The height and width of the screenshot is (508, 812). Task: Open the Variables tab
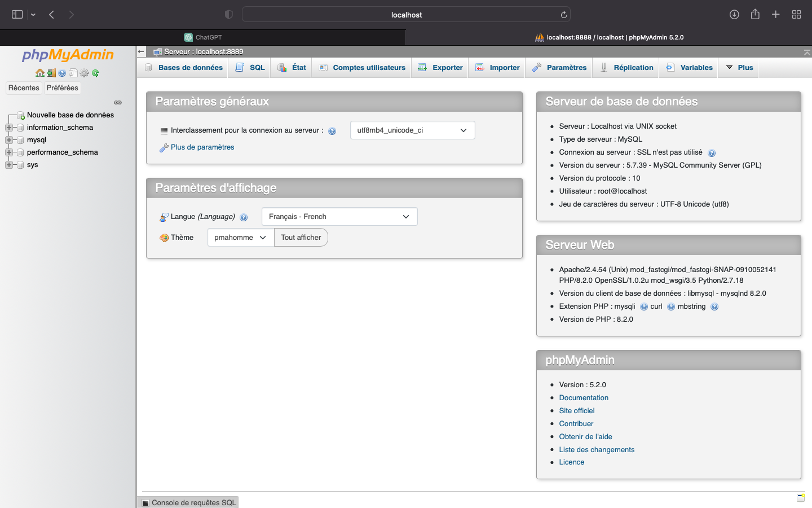point(690,68)
